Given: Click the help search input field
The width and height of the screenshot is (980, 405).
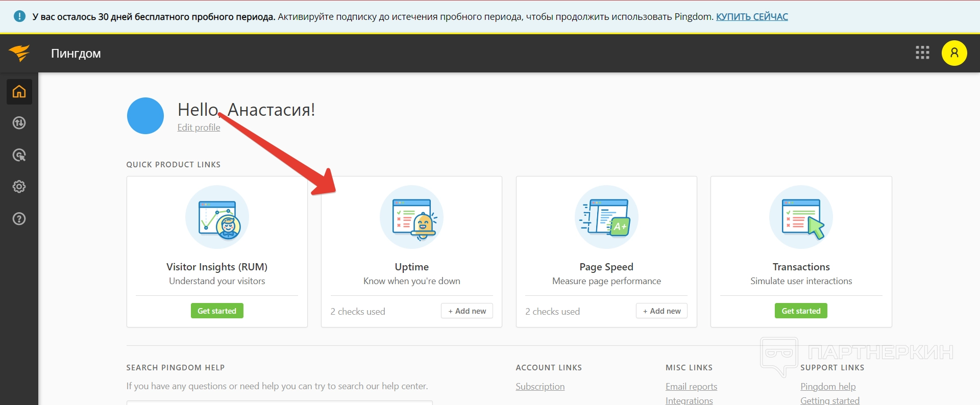Looking at the screenshot, I should [279, 402].
